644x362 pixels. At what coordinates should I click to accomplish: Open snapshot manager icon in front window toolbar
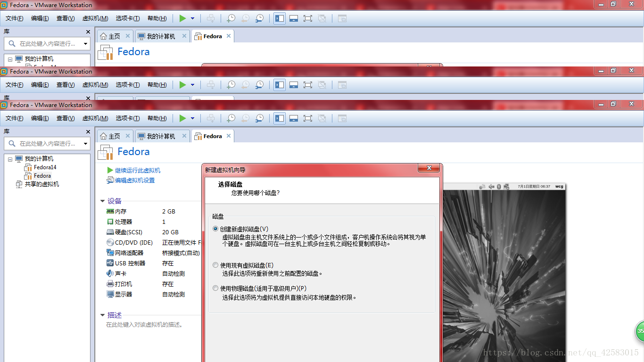pos(260,118)
